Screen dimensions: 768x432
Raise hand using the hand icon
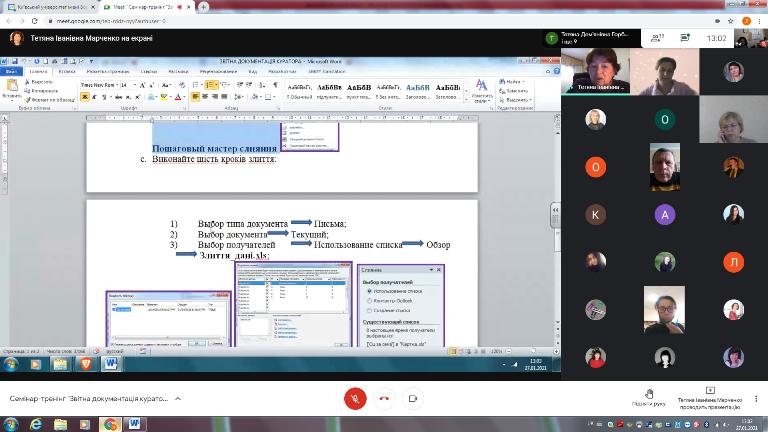(x=649, y=394)
